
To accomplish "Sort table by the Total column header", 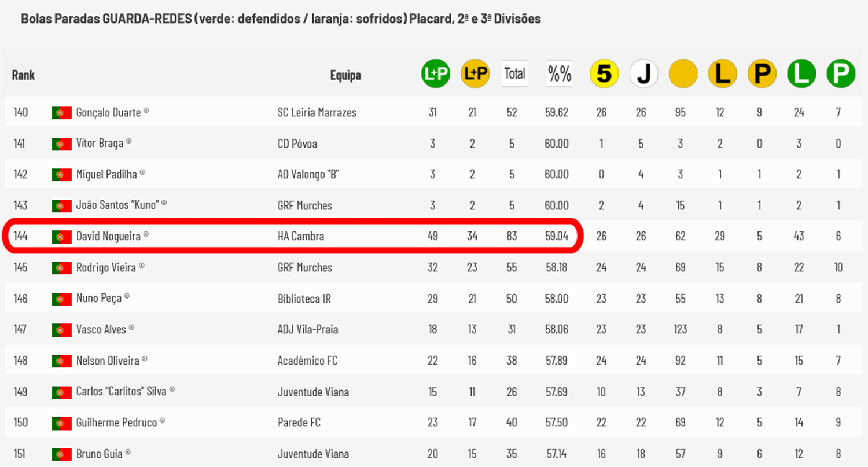I will [x=514, y=74].
